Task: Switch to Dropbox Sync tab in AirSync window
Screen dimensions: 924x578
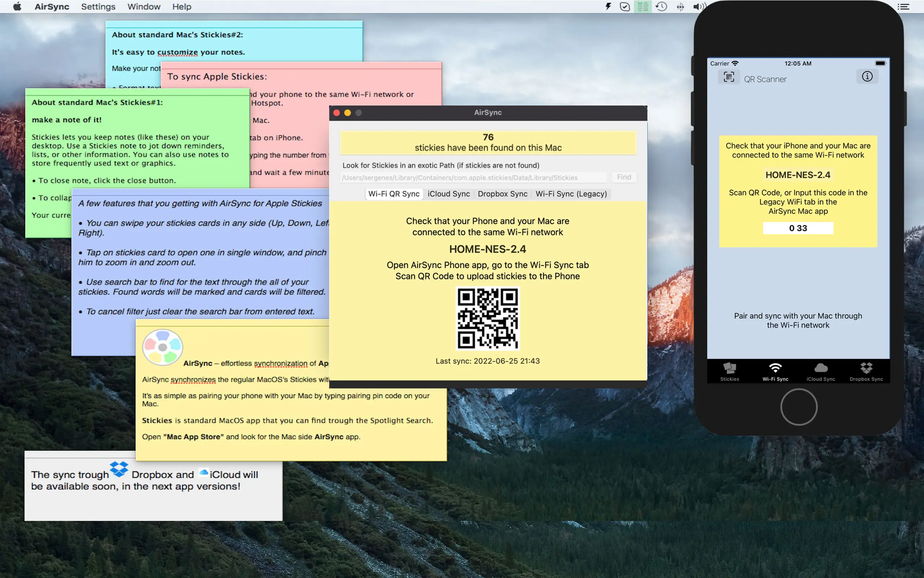Action: click(502, 194)
